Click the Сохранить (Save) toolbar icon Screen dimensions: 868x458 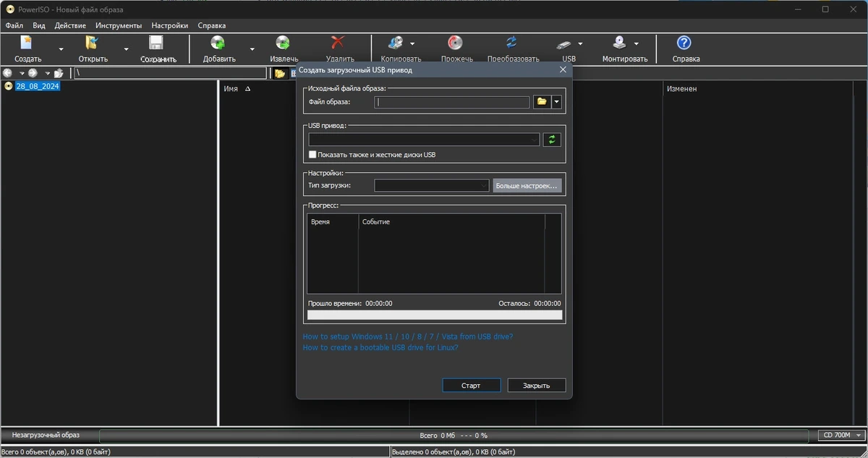tap(157, 43)
